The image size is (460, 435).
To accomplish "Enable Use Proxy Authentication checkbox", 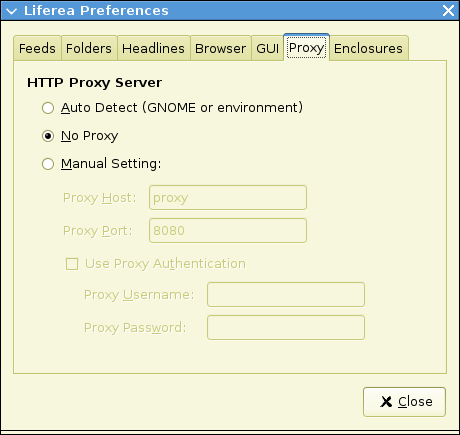I will (72, 264).
